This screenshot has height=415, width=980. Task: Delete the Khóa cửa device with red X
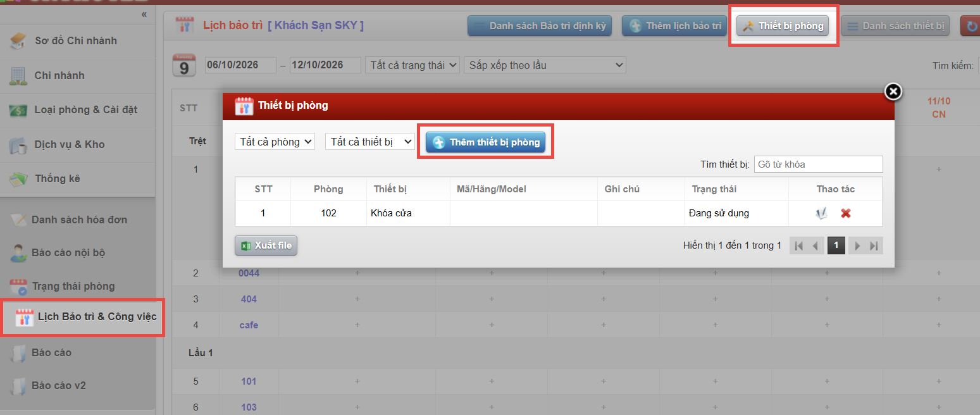tap(845, 213)
